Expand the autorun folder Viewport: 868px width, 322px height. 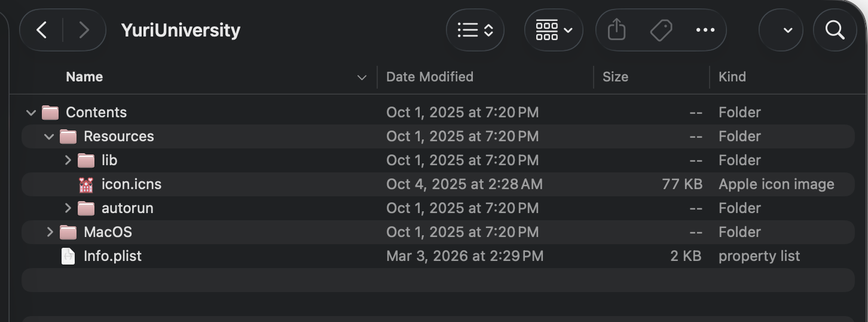click(x=68, y=208)
